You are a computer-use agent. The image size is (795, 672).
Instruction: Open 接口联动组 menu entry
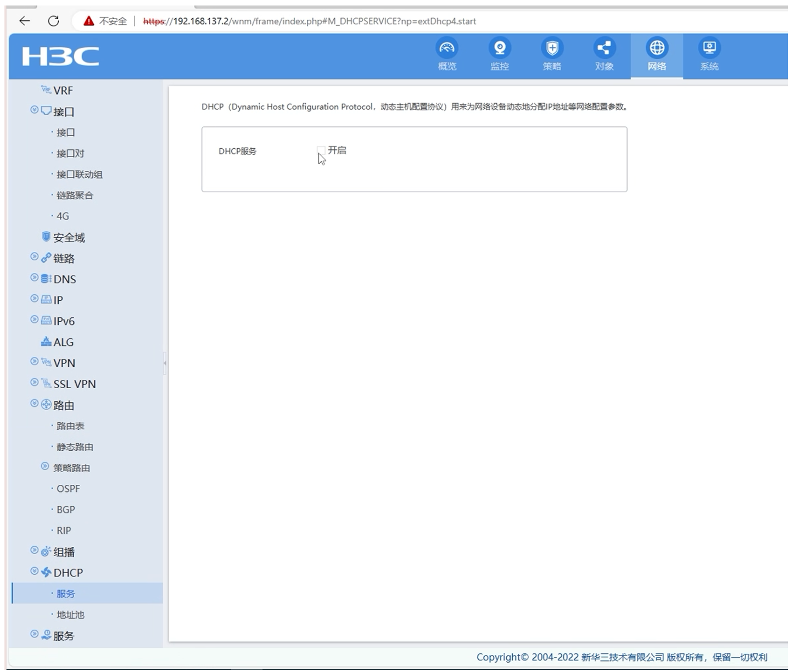coord(80,175)
